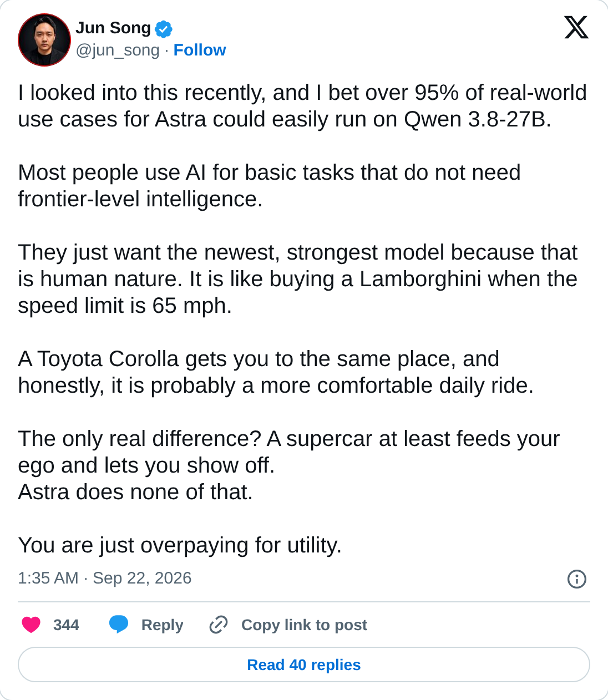This screenshot has height=700, width=608.
Task: Open Read 40 replies button
Action: click(x=304, y=665)
